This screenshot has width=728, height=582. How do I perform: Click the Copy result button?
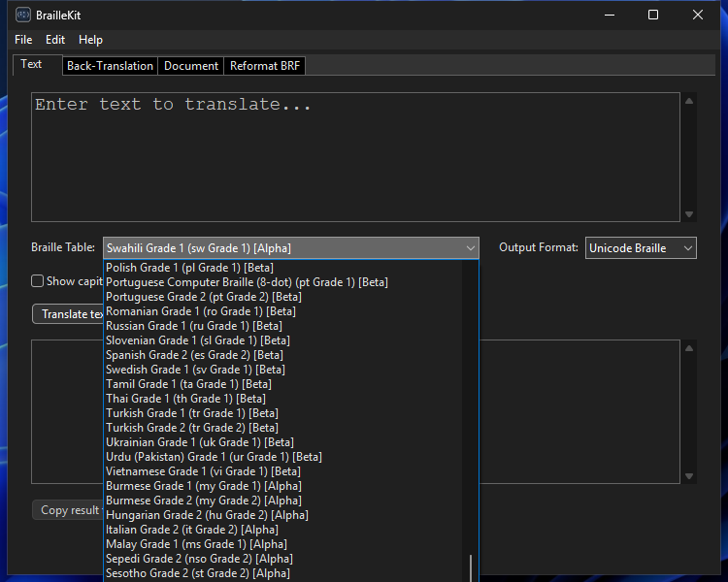(68, 510)
